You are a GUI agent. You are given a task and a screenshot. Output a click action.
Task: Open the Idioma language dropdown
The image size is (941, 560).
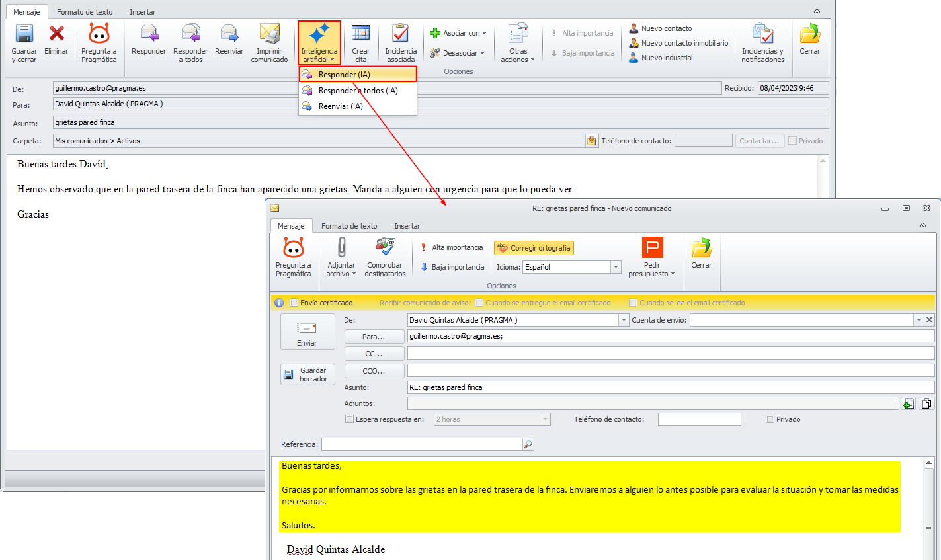[616, 267]
